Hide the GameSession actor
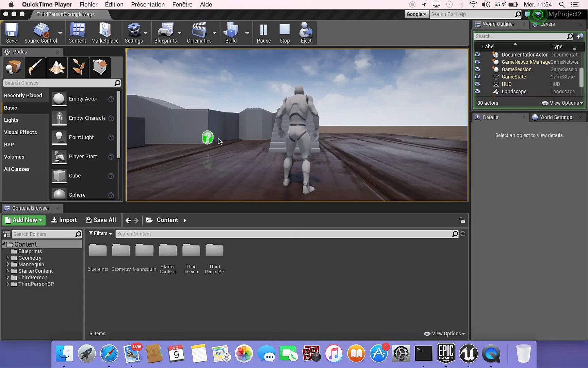Screen dimensions: 588x368 [477, 69]
